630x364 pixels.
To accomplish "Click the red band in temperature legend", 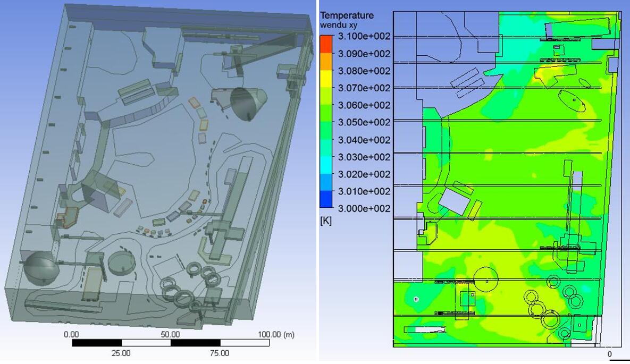I will coord(326,45).
